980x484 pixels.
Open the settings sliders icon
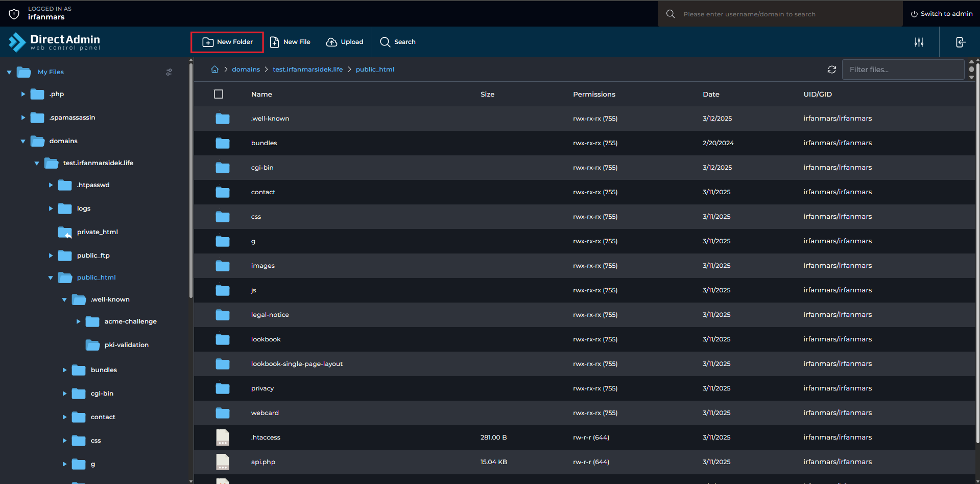click(x=919, y=42)
